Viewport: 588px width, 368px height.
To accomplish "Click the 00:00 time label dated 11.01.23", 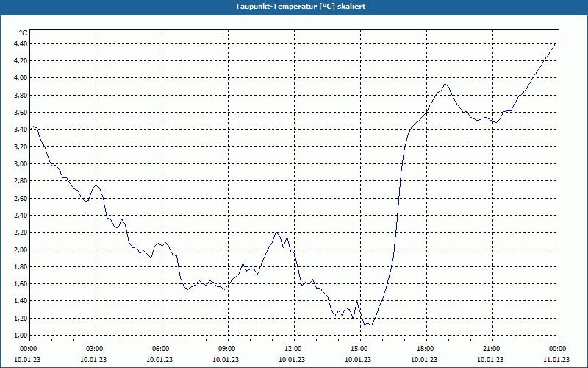I will (x=559, y=349).
